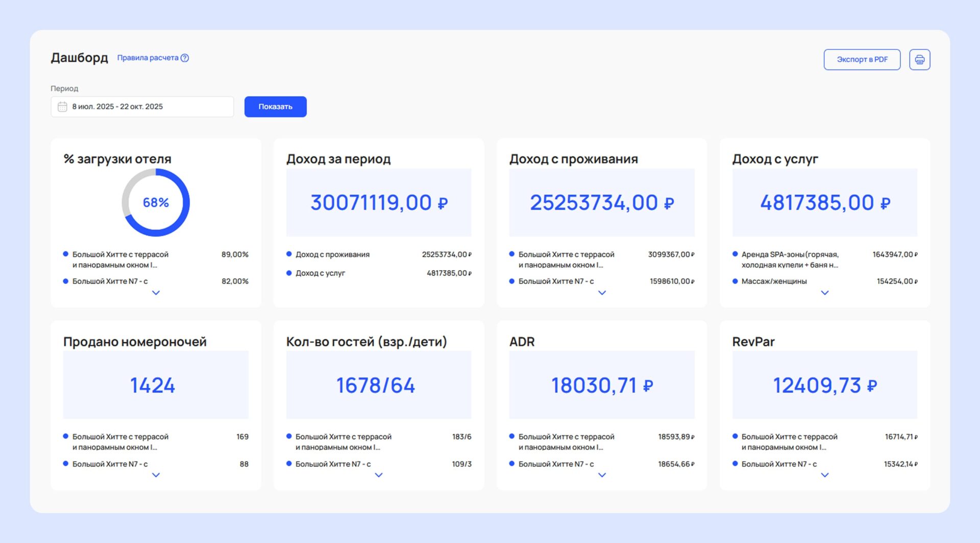Expand the Кол-во гостей list
Viewport: 980px width, 543px height.
[x=379, y=475]
